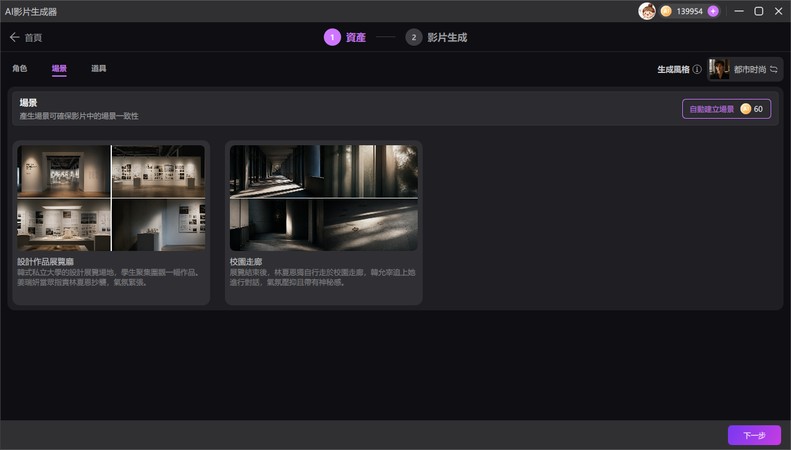
Task: Click description under 校園走廊
Action: click(x=322, y=277)
